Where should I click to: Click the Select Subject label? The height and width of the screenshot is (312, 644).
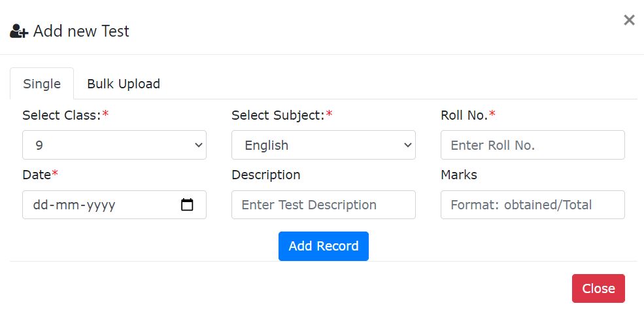point(278,115)
